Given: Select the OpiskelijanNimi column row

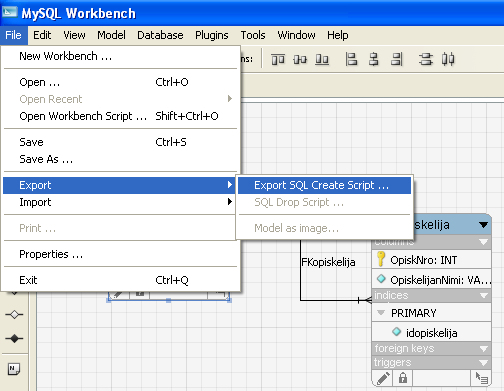Looking at the screenshot, I should 432,279.
